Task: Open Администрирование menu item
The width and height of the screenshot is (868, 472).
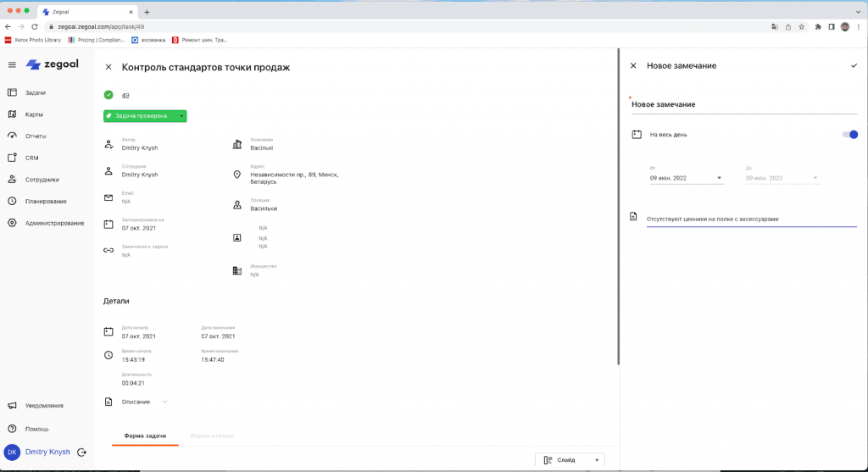Action: 54,223
